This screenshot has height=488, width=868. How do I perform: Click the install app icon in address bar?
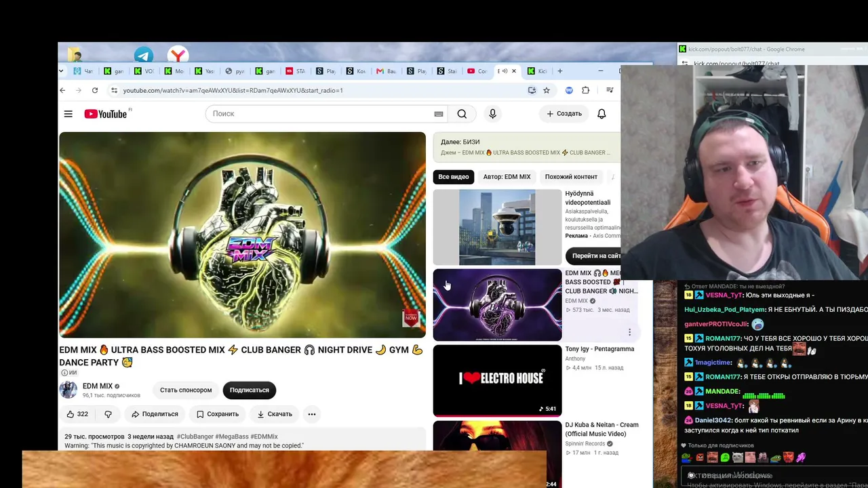coord(532,90)
